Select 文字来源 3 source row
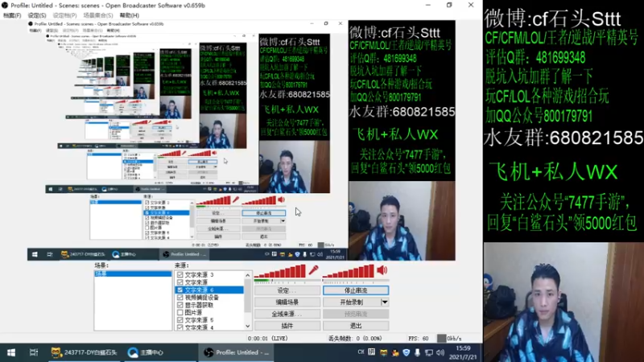 pyautogui.click(x=209, y=274)
